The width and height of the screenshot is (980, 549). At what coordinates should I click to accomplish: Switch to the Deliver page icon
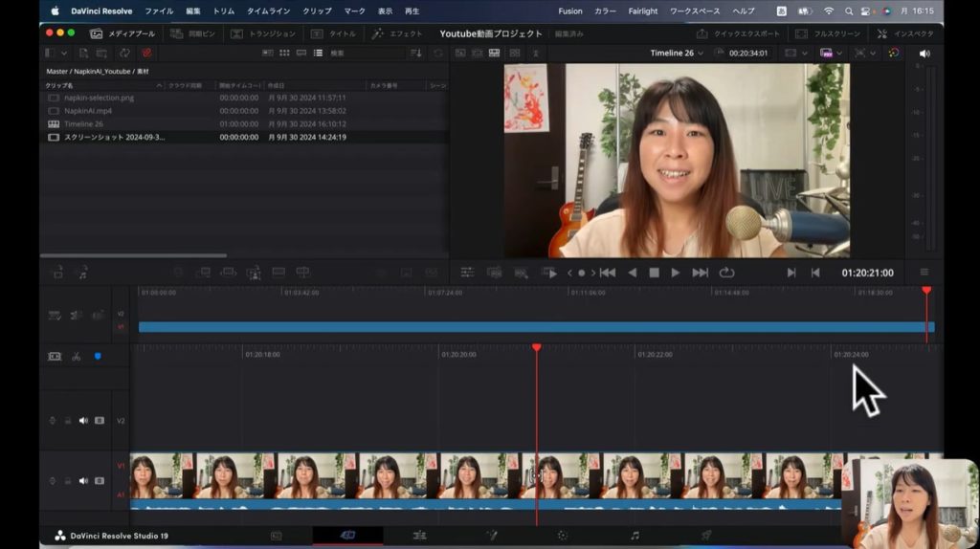tap(705, 536)
